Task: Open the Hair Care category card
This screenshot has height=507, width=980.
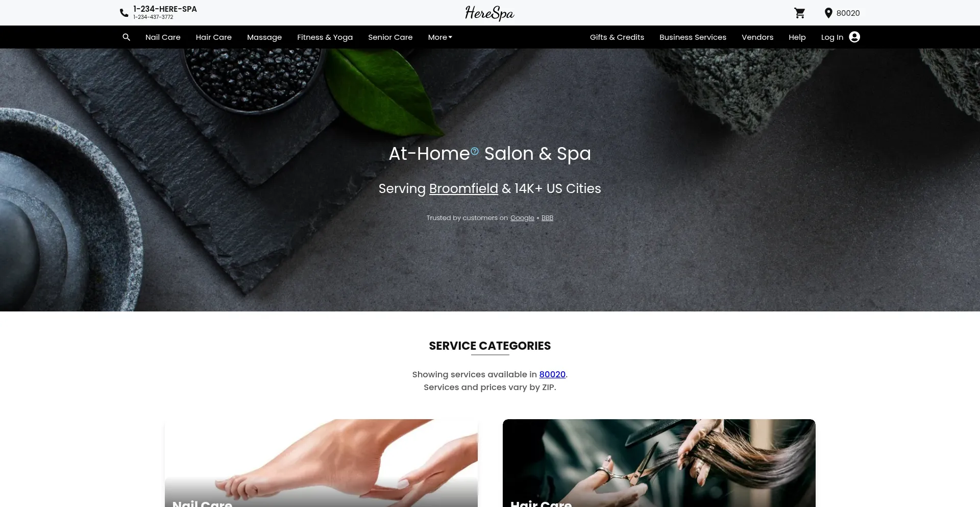Action: (x=659, y=463)
